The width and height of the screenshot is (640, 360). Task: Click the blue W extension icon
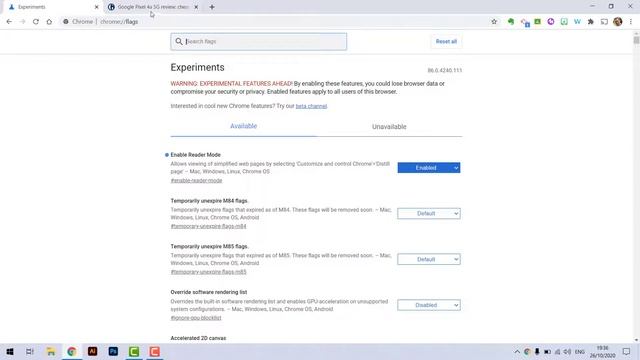pyautogui.click(x=577, y=22)
